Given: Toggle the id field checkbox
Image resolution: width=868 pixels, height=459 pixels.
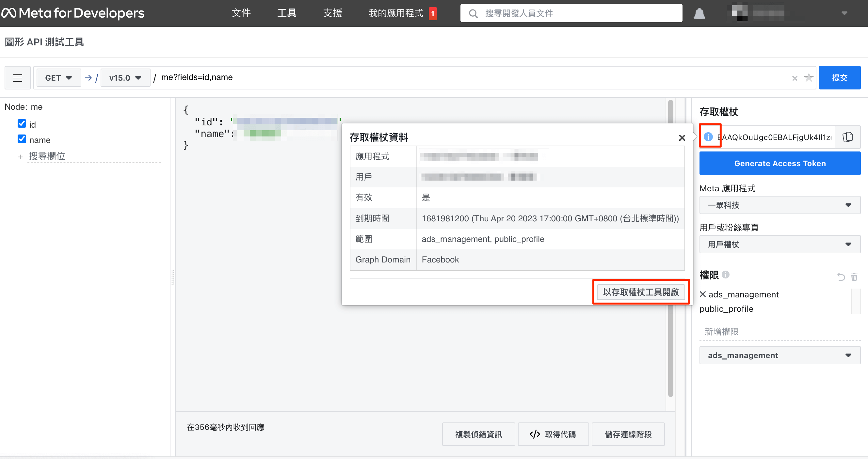Looking at the screenshot, I should [22, 124].
